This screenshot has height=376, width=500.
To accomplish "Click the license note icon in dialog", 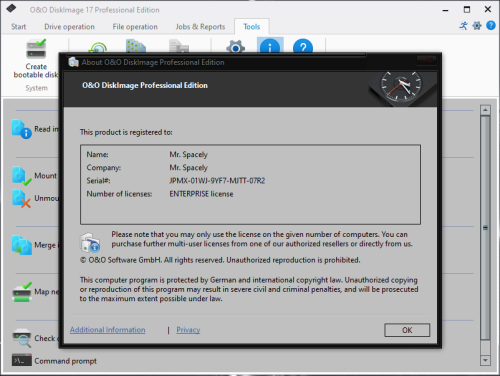I will pyautogui.click(x=90, y=242).
